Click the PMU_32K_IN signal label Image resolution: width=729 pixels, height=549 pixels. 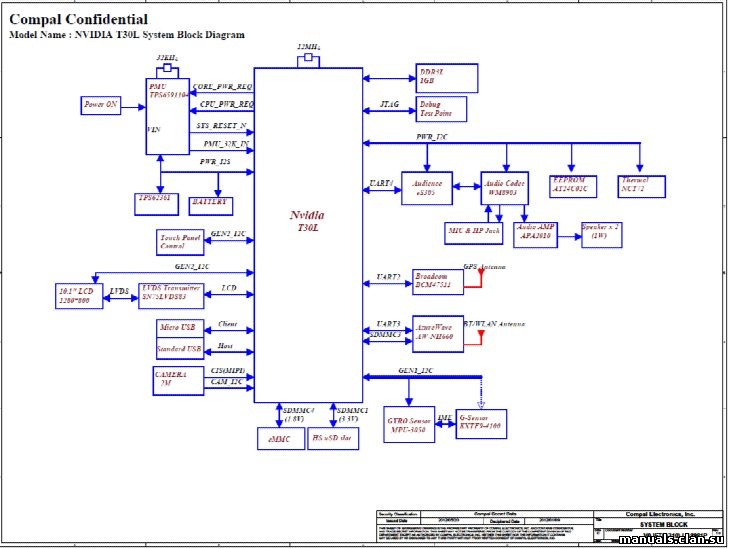tap(226, 144)
